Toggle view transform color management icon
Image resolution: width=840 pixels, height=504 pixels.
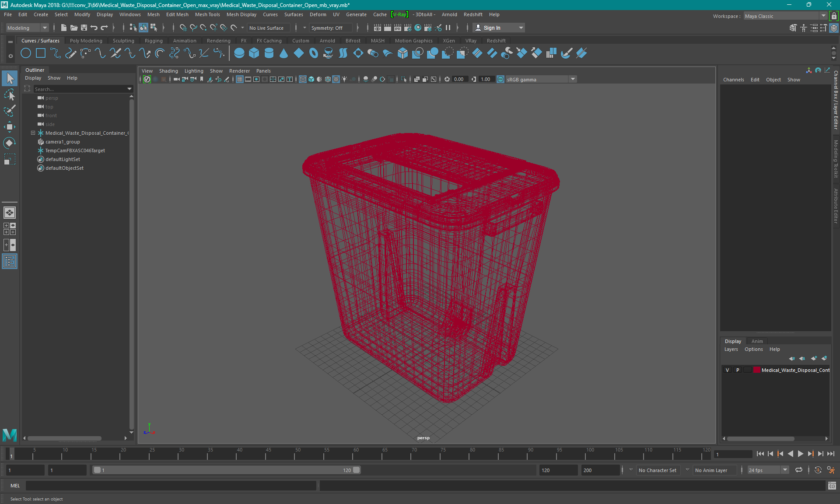coord(500,79)
